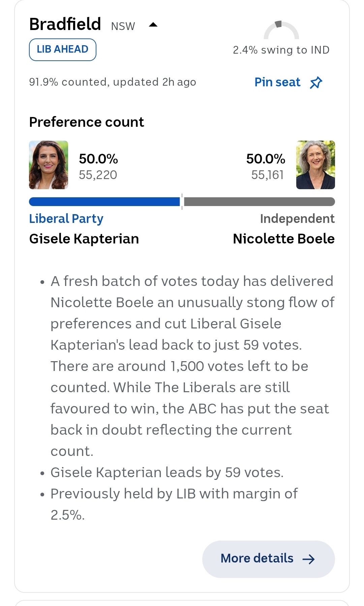
Task: Open the Liberal Party link
Action: point(66,219)
